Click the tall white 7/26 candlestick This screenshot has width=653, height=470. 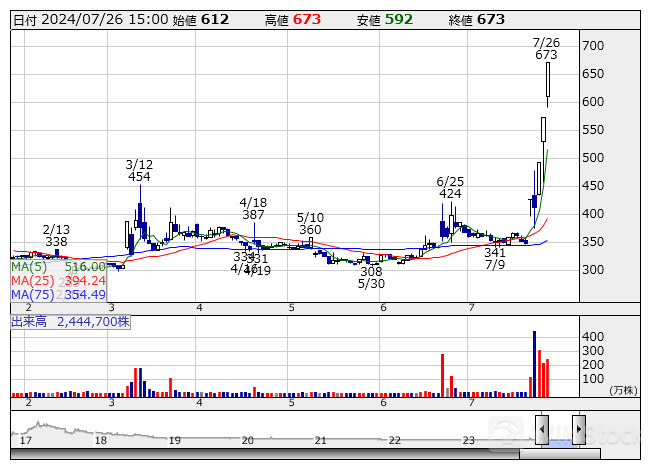coord(548,80)
